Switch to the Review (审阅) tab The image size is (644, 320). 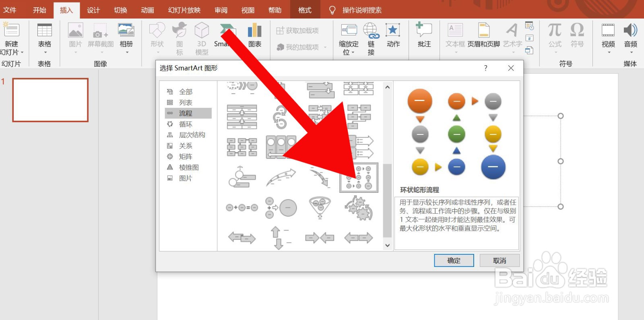(x=221, y=10)
